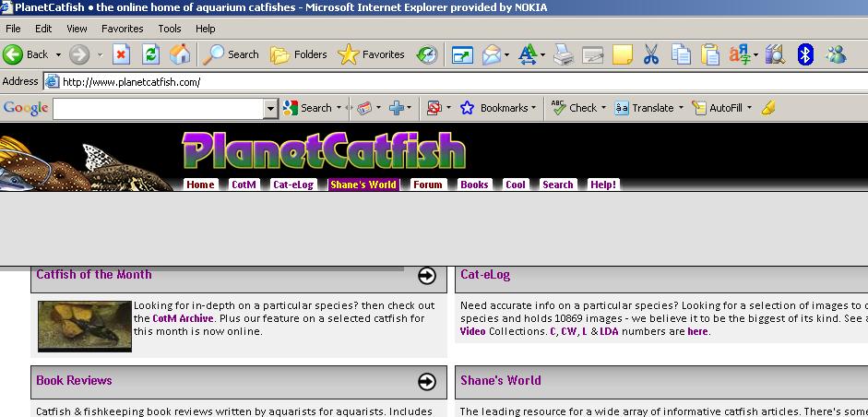Viewport: 868px width, 417px height.
Task: Expand the Google Search button dropdown arrow
Action: click(x=339, y=108)
